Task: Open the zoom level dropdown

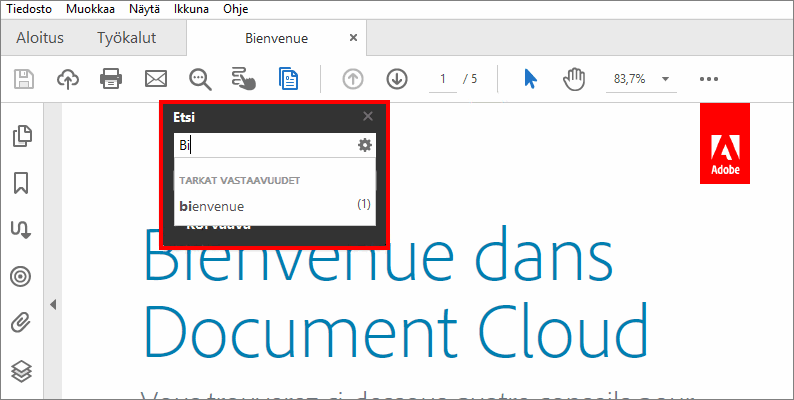Action: 665,79
